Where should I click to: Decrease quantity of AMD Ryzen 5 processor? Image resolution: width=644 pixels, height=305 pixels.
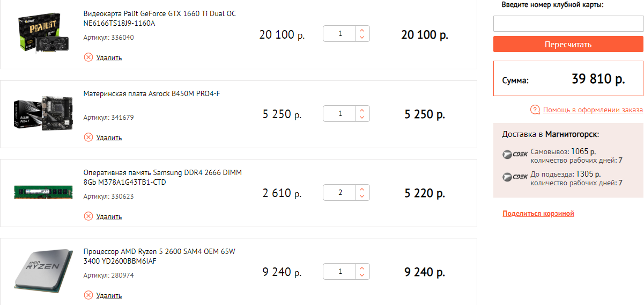(x=362, y=275)
